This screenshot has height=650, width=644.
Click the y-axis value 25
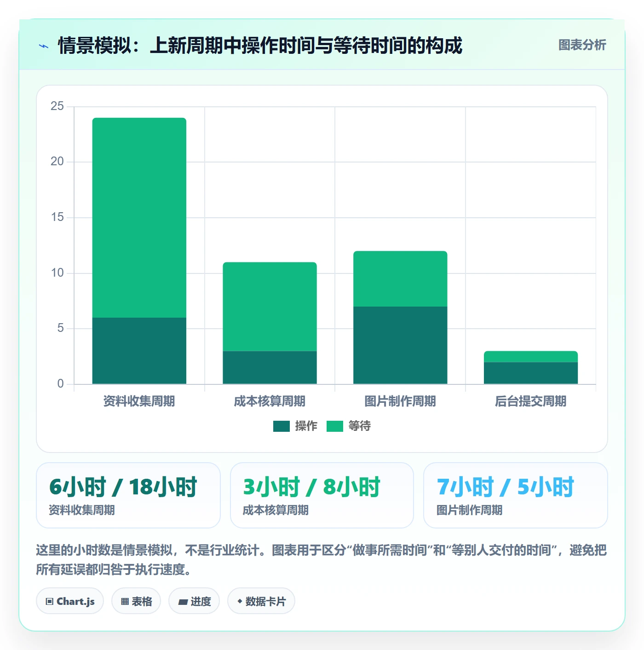(57, 106)
